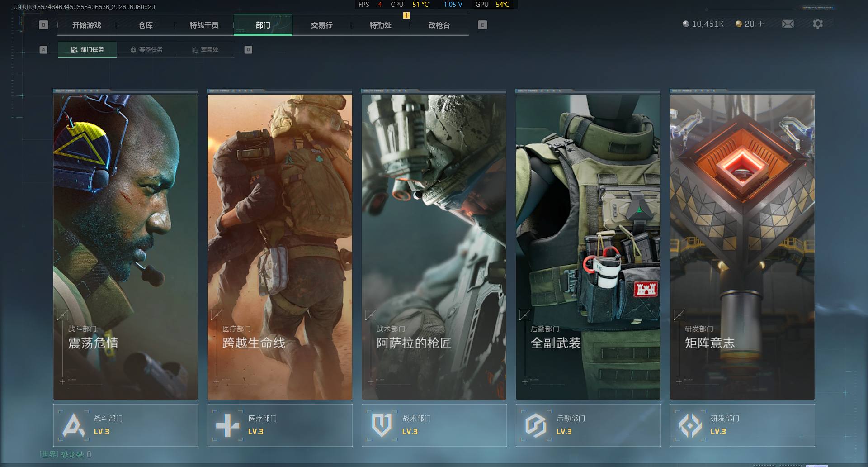Go to the 交易行 tab
Screen dimensions: 868x467
click(x=322, y=25)
